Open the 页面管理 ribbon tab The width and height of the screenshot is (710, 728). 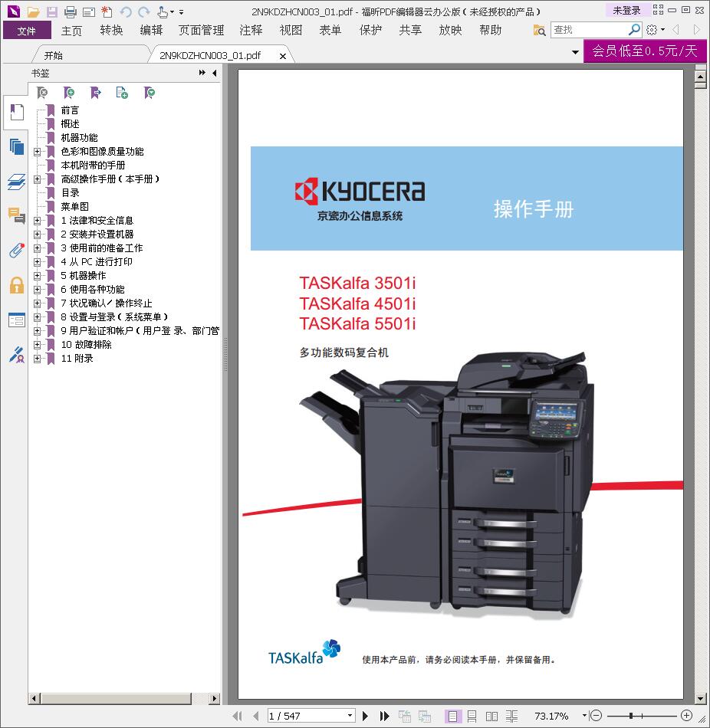coord(201,31)
